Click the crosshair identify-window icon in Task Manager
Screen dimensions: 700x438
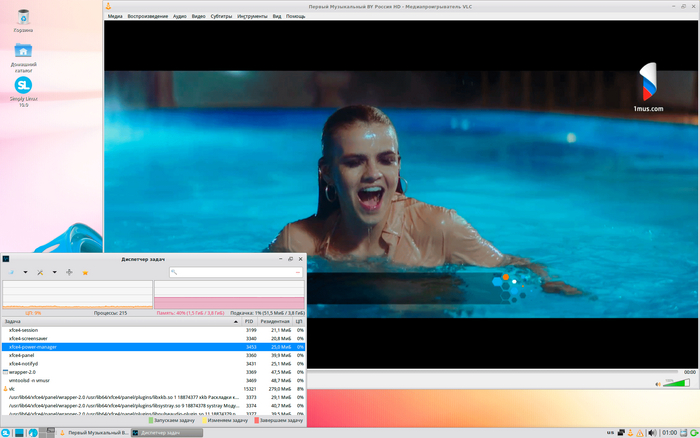(69, 272)
